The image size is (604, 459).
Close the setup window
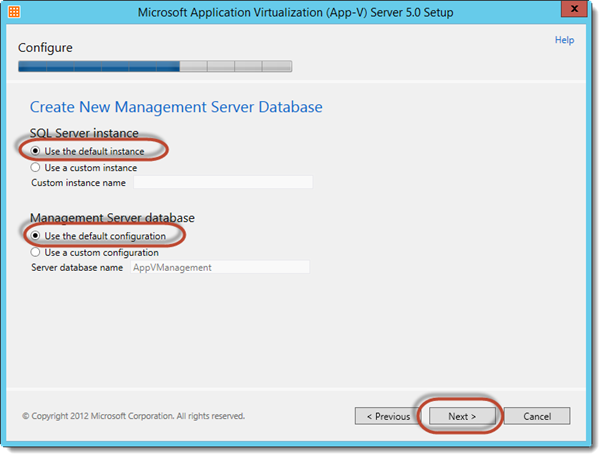574,8
